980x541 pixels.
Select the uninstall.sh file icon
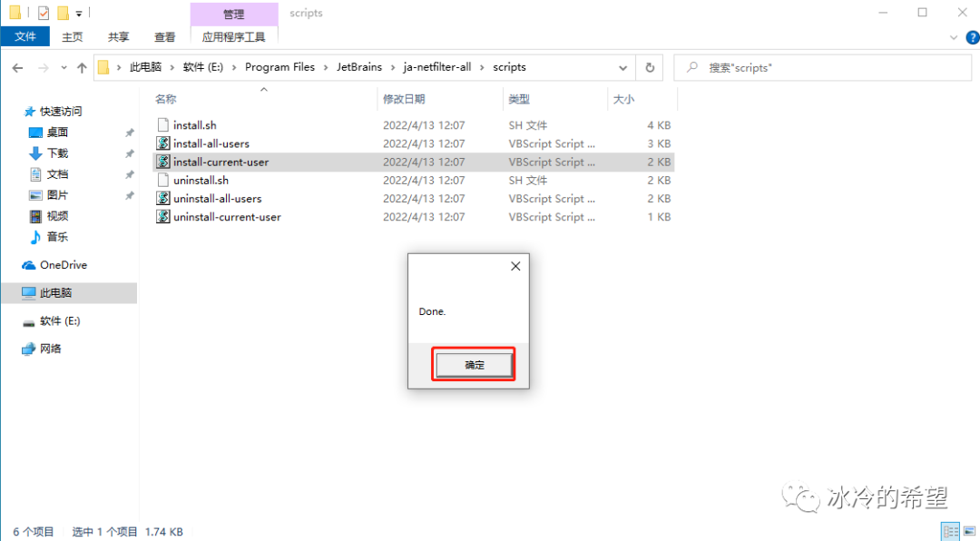[163, 180]
